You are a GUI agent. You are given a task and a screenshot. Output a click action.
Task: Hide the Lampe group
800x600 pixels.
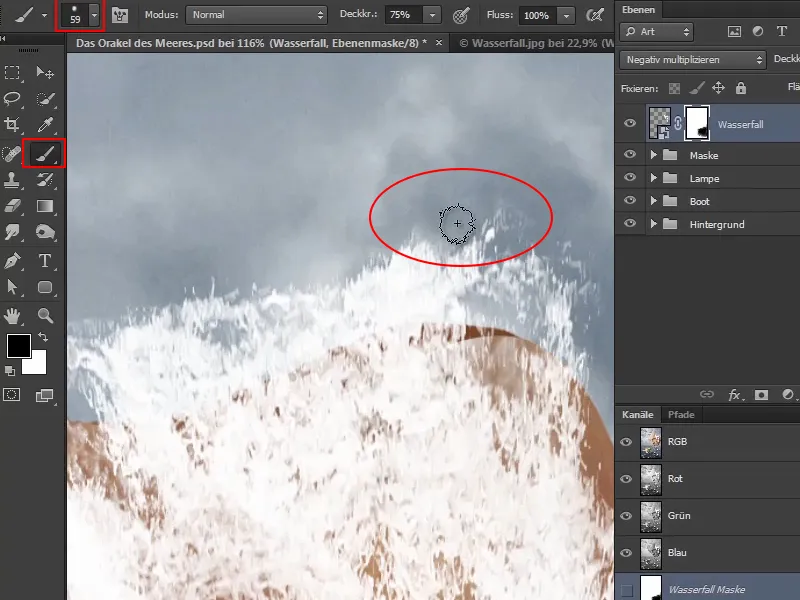[630, 177]
